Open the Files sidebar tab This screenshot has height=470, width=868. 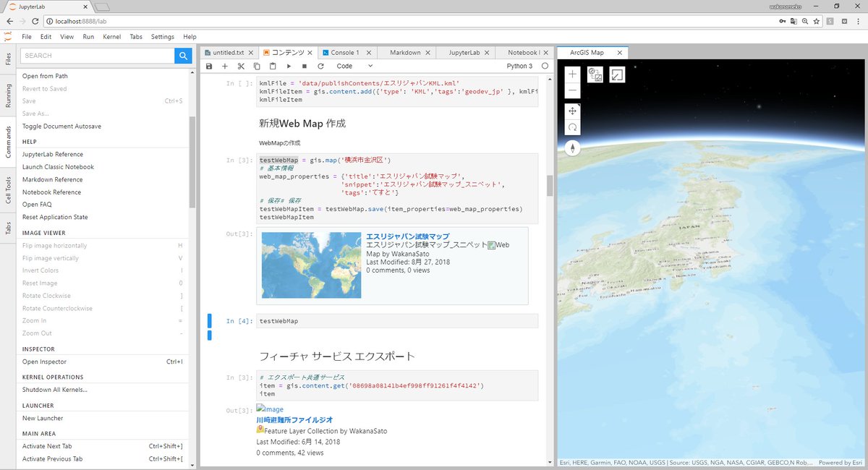coord(9,59)
